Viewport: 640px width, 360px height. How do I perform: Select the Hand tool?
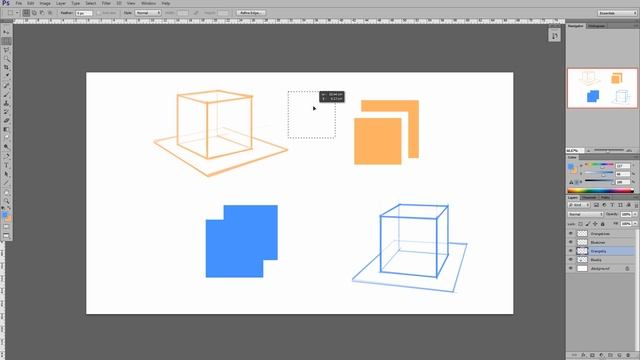point(6,193)
